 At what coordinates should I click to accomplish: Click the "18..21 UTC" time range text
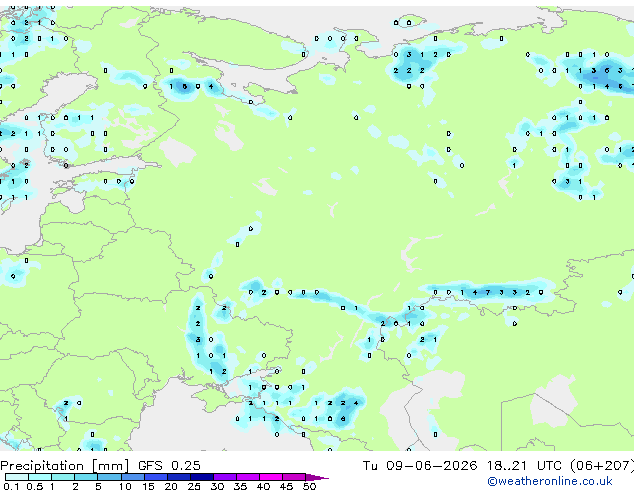click(x=524, y=466)
